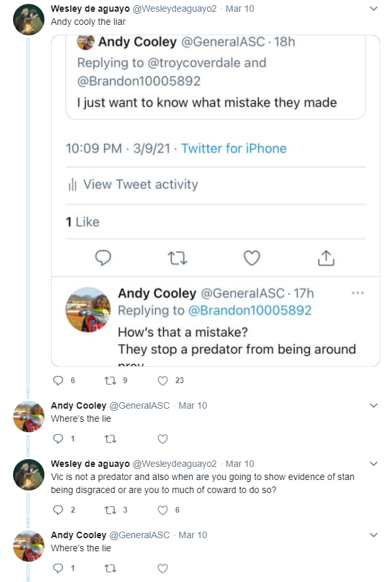The image size is (392, 582).
Task: Open chevron menu on Wesley's 'Vic' tweet
Action: coord(374,464)
